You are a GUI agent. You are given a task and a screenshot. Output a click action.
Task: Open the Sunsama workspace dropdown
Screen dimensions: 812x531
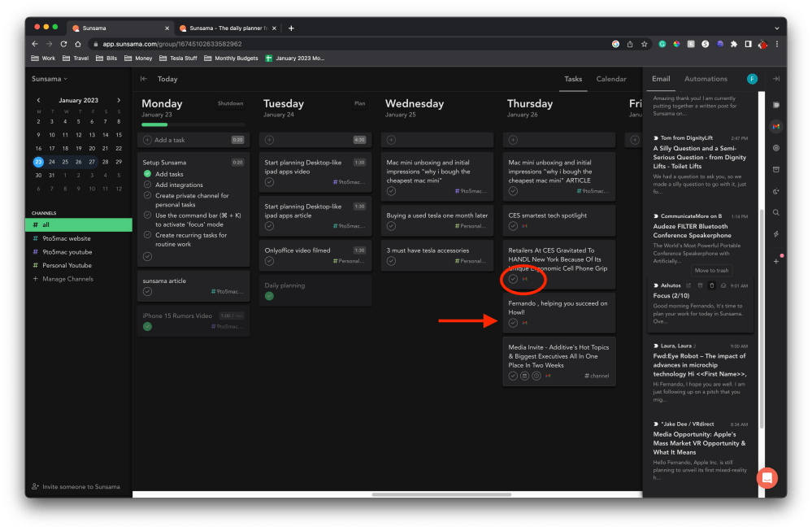pos(50,79)
